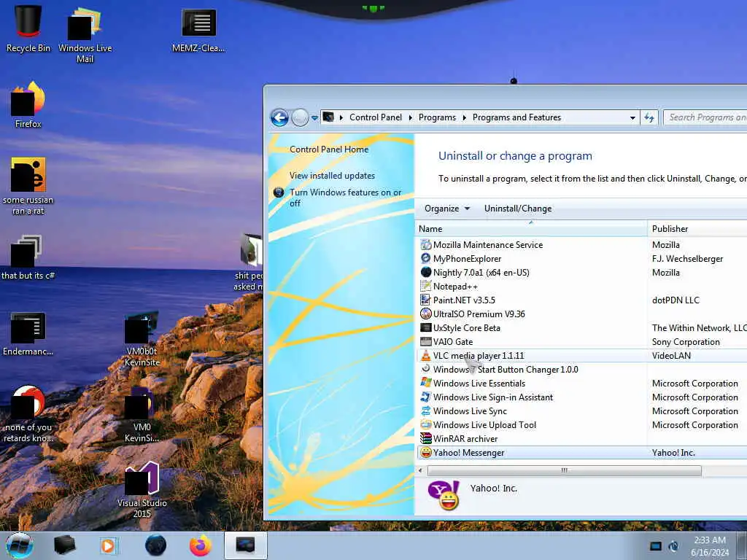747x560 pixels.
Task: Click Programs and Features breadcrumb segment
Action: click(x=516, y=117)
